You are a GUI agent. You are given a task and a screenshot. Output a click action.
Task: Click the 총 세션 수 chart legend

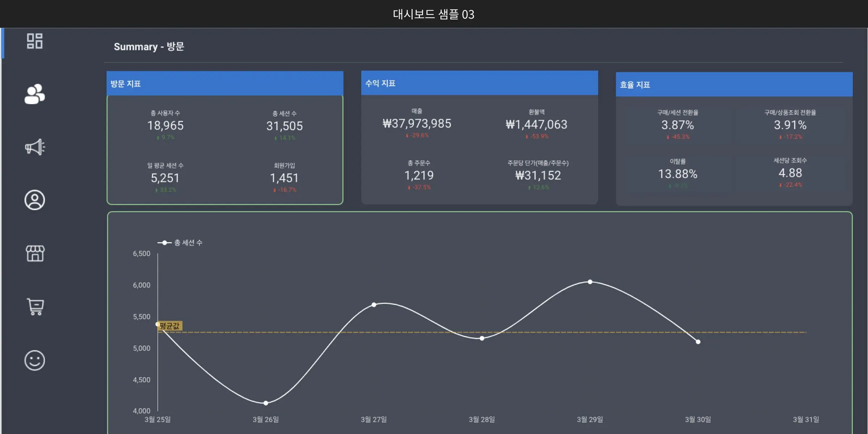click(x=180, y=243)
